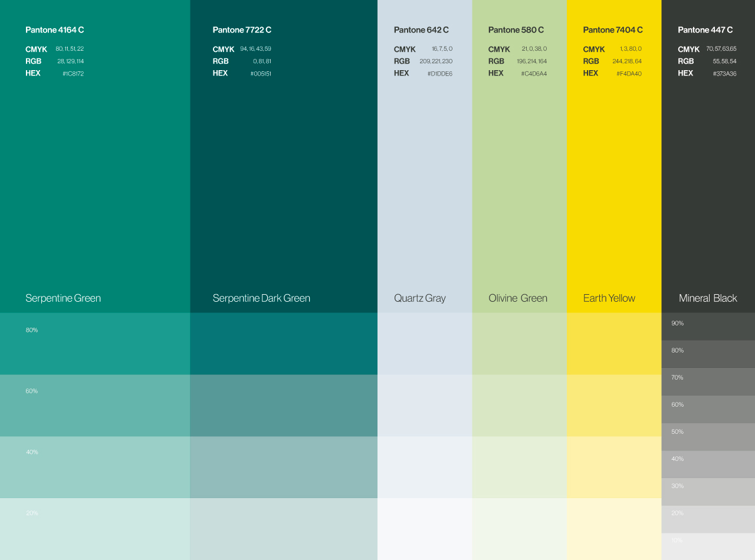The width and height of the screenshot is (755, 560).
Task: Select the 70% Mineral Black tint
Action: (x=708, y=381)
